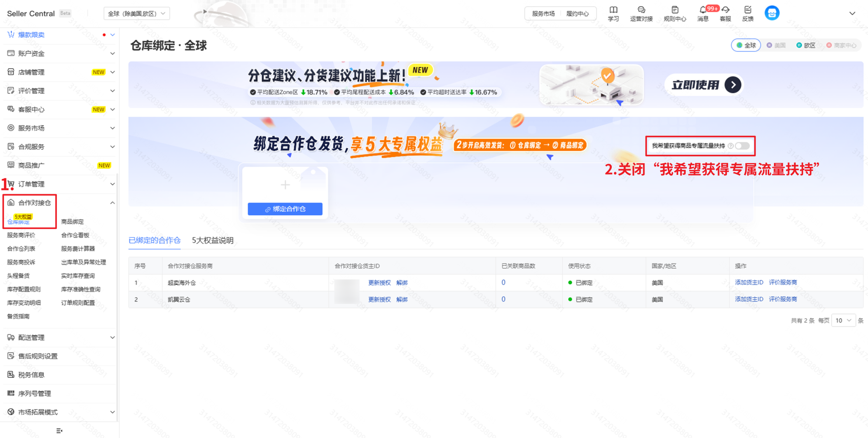Click the 反馈 feedback icon

pos(747,10)
